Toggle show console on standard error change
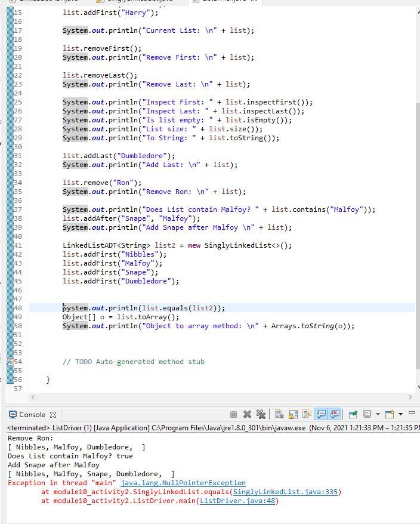420x524 pixels. coord(335,414)
